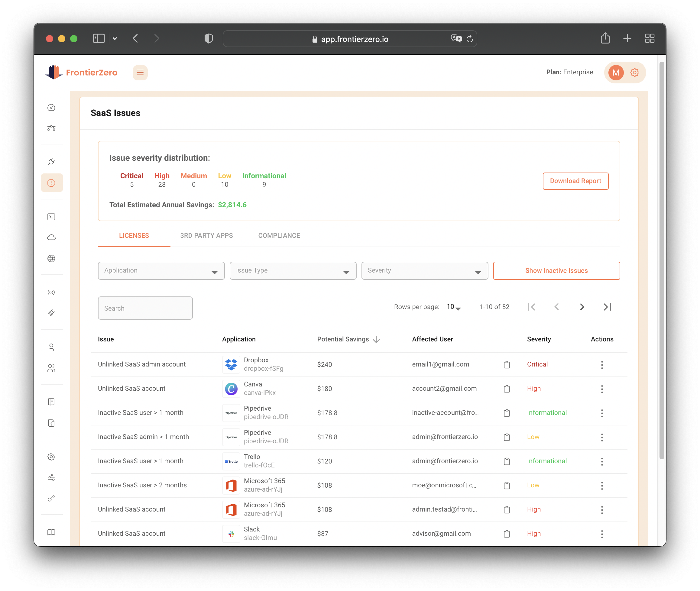Click the orange settings gear near avatar

pos(634,73)
